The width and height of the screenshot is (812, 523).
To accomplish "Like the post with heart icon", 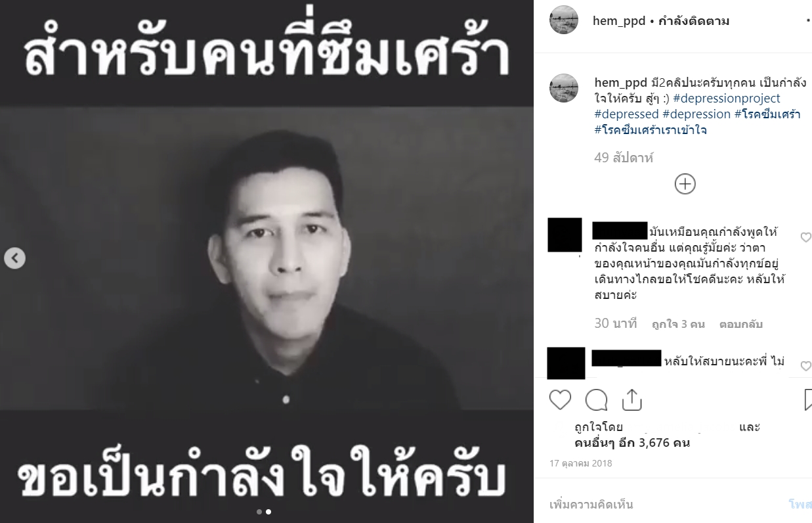I will 560,399.
